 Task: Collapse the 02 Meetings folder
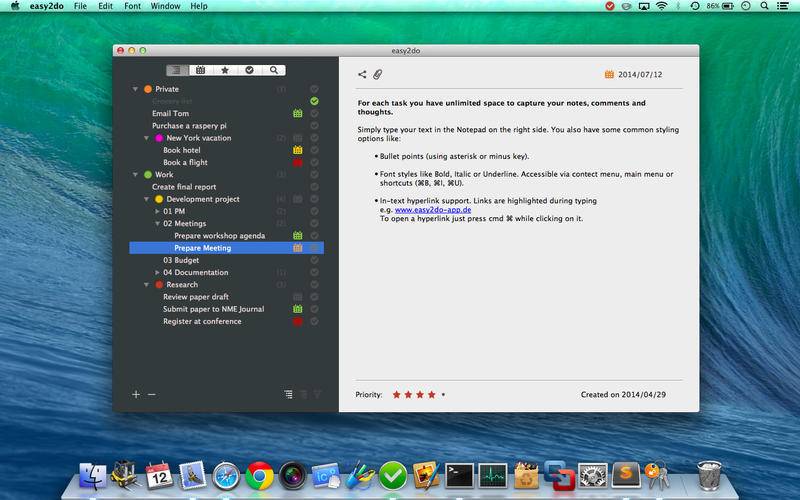[x=158, y=223]
